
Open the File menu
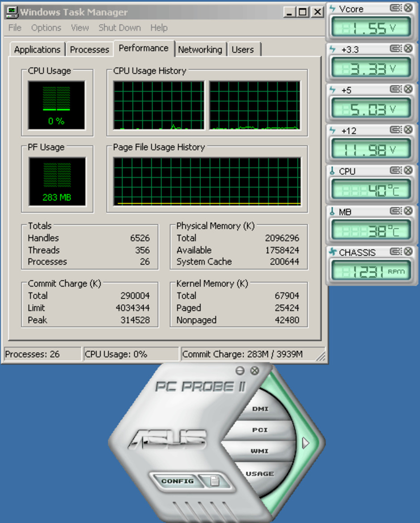[15, 28]
